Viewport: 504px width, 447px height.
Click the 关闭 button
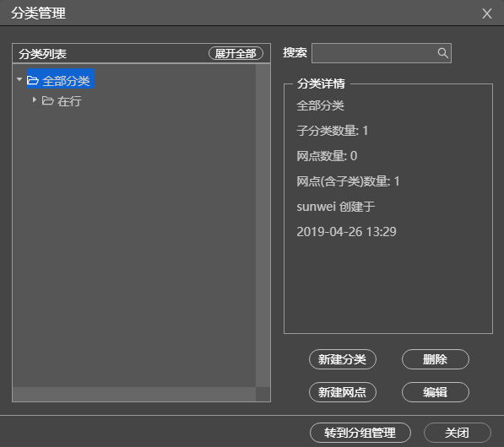click(458, 433)
